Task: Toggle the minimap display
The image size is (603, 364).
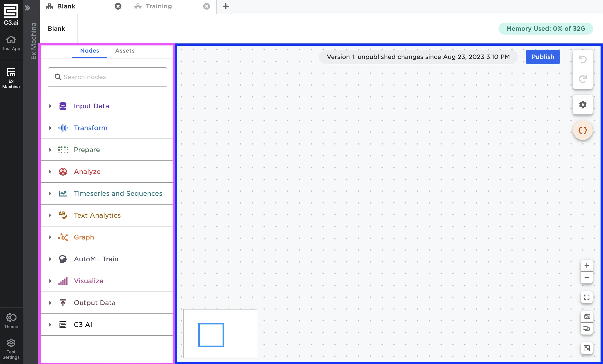Action: [587, 348]
